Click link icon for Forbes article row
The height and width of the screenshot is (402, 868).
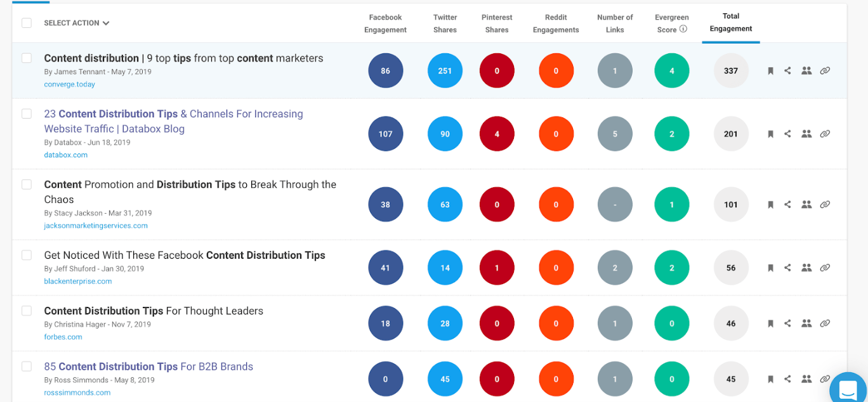pyautogui.click(x=825, y=323)
